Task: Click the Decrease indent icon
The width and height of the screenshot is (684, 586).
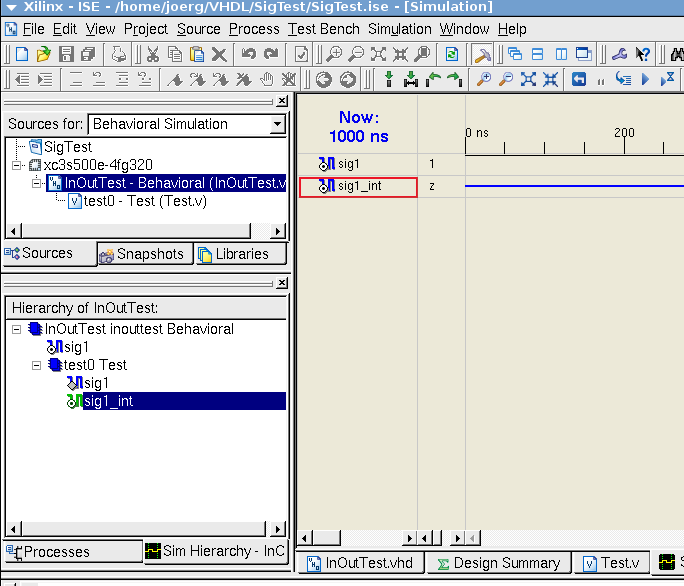Action: click(22, 79)
